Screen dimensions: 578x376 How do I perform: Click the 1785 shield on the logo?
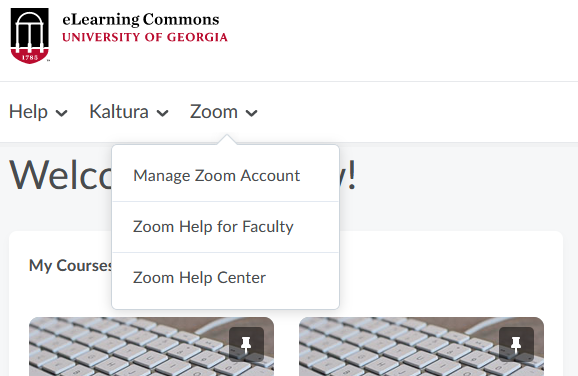29,56
